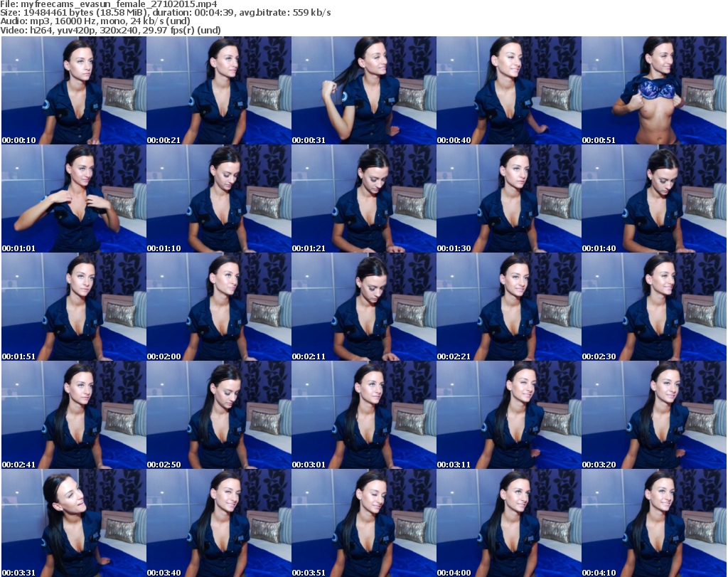
Task: Open the frame at 00:01:30
Action: pos(509,198)
